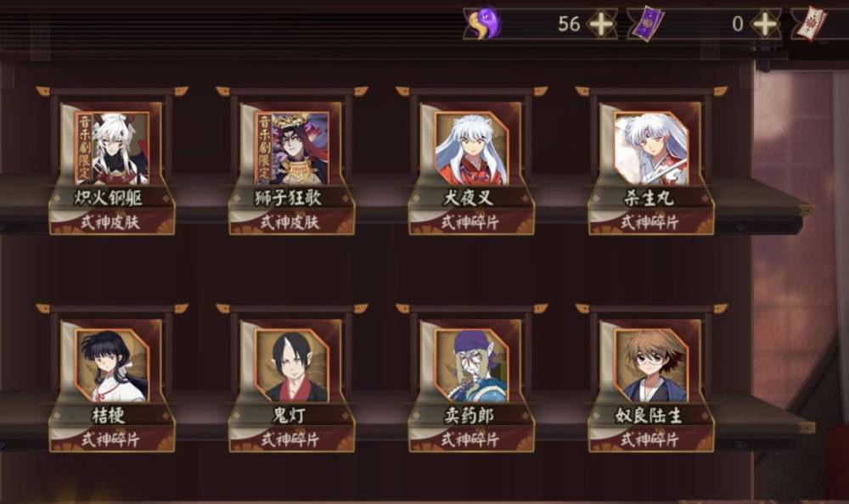Choose the 杀生丸 shikigami portrait
The height and width of the screenshot is (504, 849).
(651, 148)
